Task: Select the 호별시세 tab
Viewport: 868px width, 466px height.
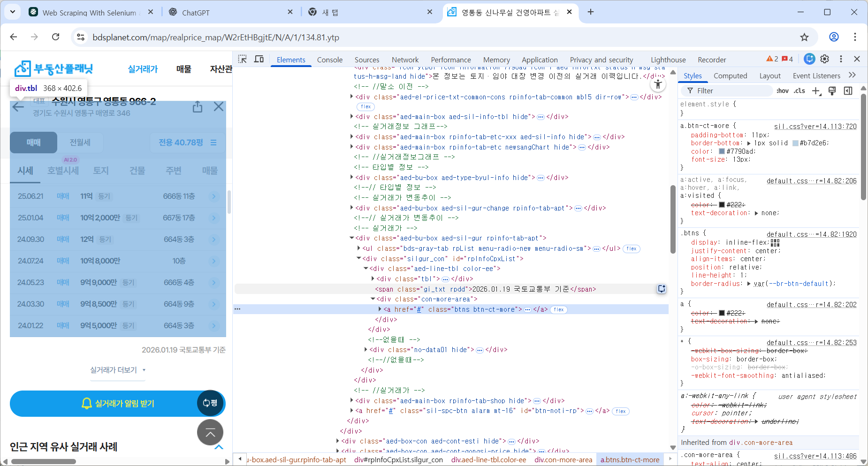Action: click(63, 171)
